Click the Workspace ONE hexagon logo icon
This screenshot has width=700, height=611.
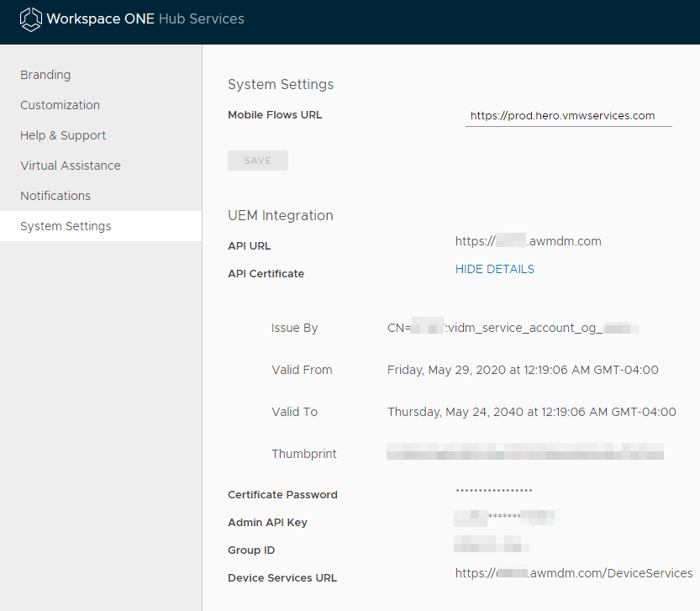point(31,19)
